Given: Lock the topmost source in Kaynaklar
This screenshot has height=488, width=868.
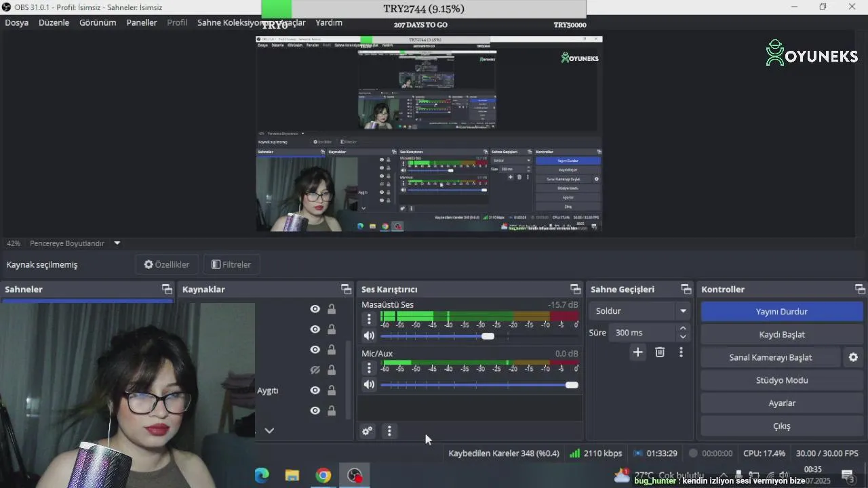Looking at the screenshot, I should tap(332, 309).
